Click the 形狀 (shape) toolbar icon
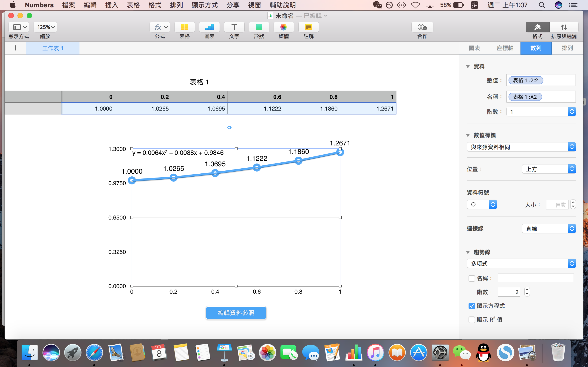 tap(259, 27)
